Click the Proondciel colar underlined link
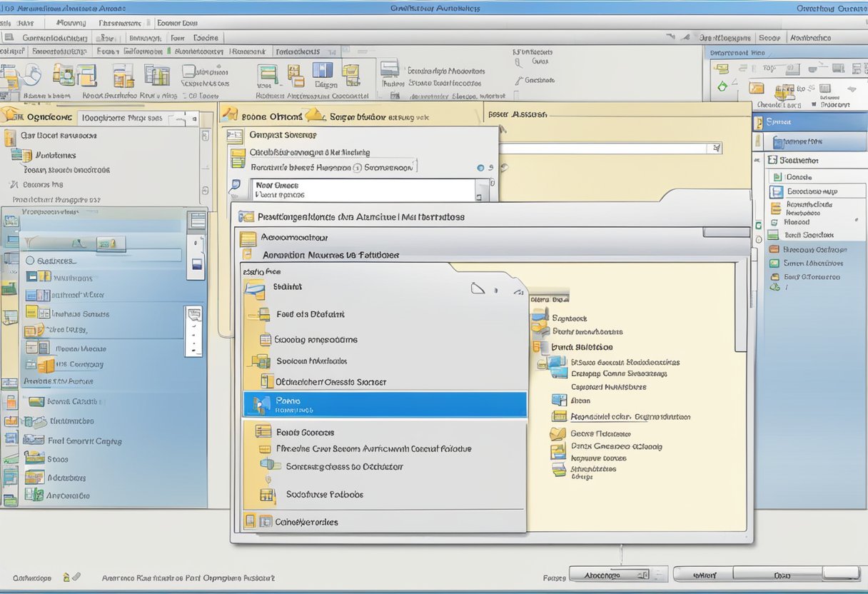 click(x=600, y=416)
